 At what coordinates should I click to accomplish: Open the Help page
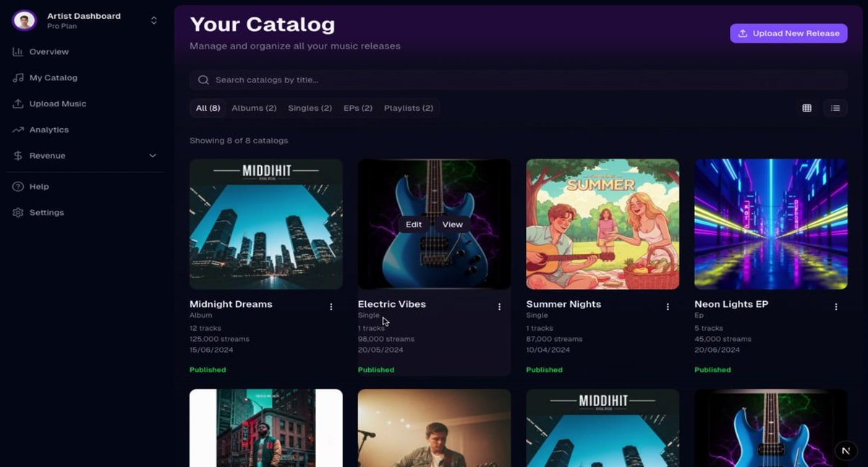tap(39, 187)
